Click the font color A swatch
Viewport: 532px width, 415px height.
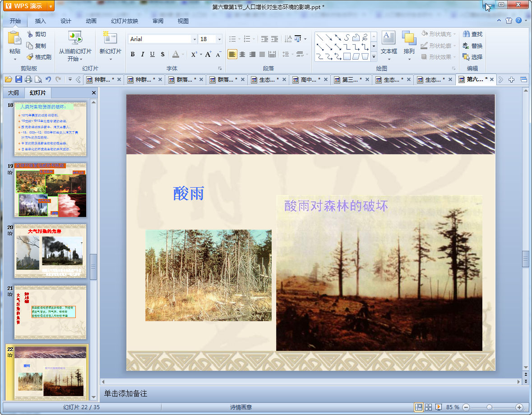click(x=176, y=54)
